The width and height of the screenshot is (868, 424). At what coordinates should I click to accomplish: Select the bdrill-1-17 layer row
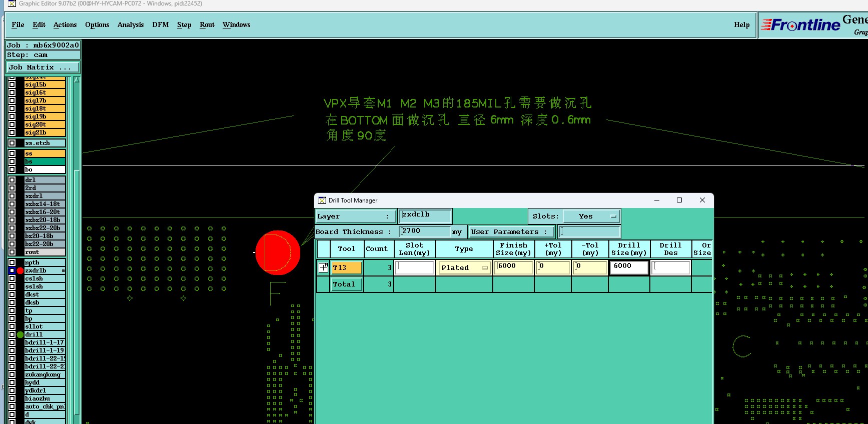[x=45, y=342]
